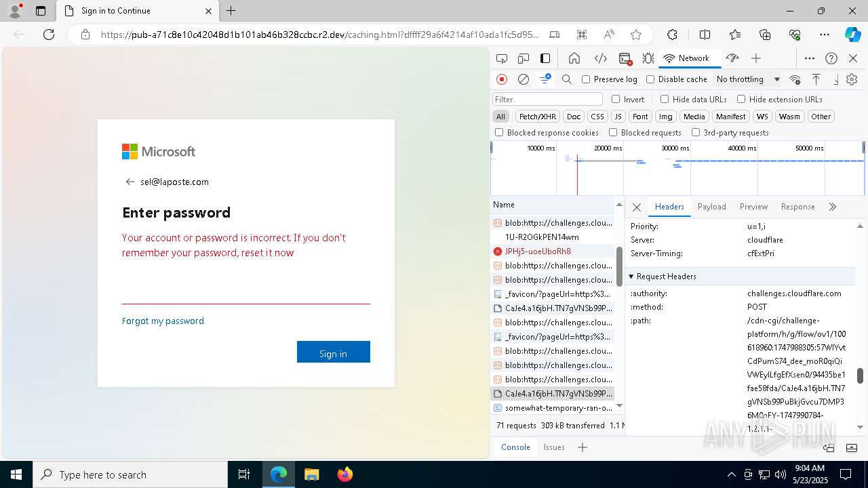Viewport: 868px width, 488px height.
Task: Click the network Filter text box
Action: [547, 99]
